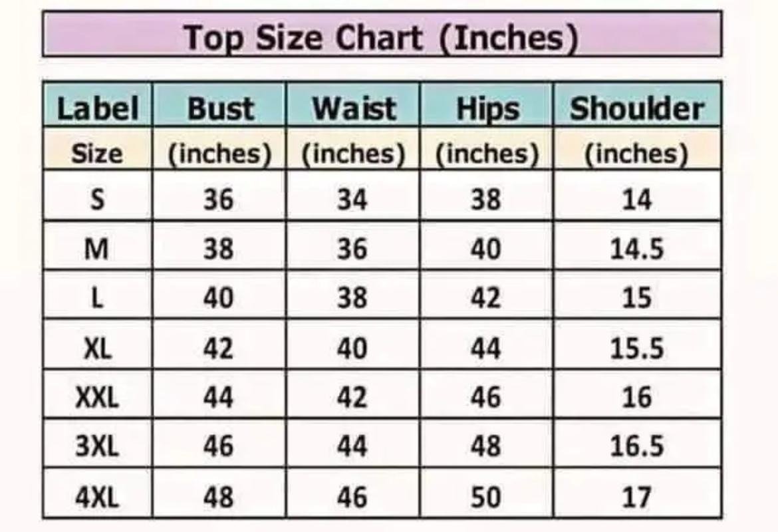778x532 pixels.
Task: Click shoulder value 16.5 for size 3XL
Action: coord(638,444)
